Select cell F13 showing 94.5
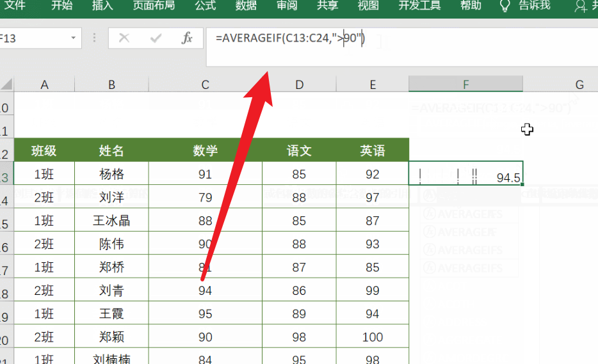598x364 pixels. point(465,173)
